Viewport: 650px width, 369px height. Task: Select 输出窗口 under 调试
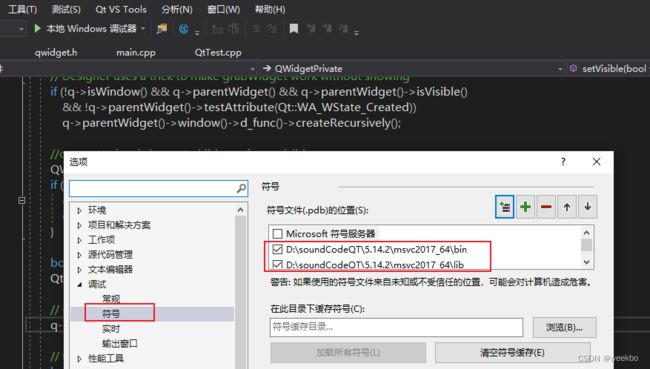click(x=120, y=344)
